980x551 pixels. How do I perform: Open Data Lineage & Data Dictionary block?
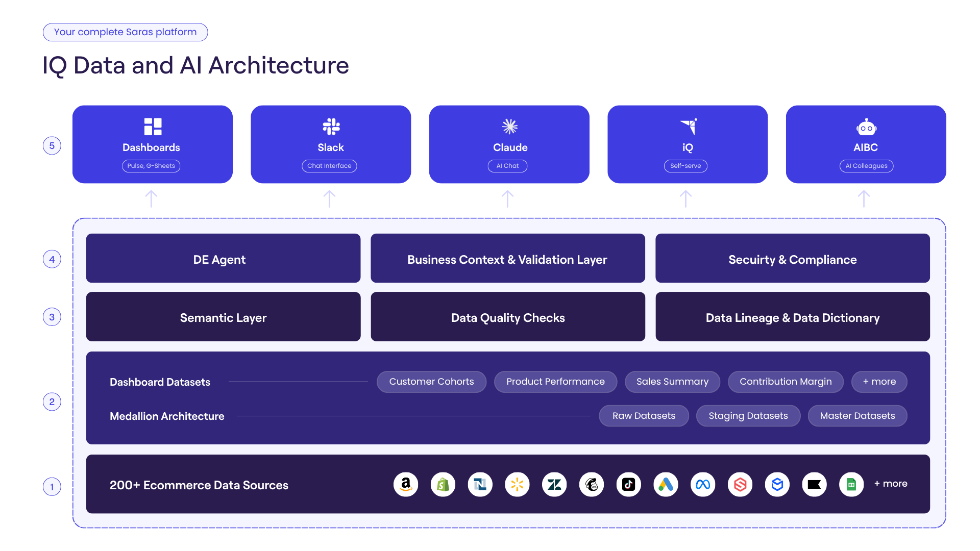793,317
